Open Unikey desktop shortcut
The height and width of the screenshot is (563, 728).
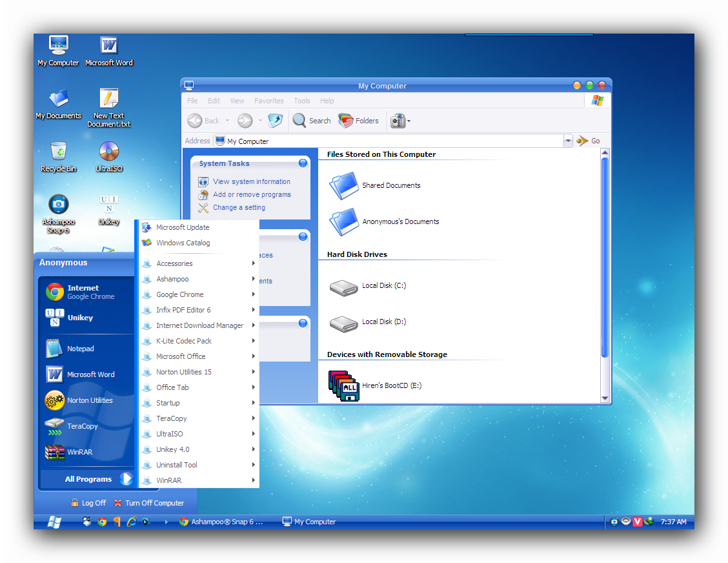pyautogui.click(x=109, y=210)
